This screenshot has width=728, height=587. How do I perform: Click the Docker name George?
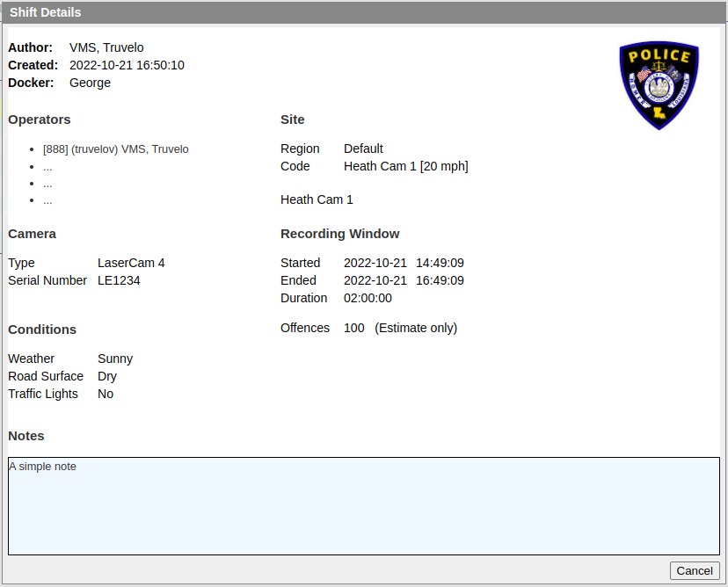point(90,83)
